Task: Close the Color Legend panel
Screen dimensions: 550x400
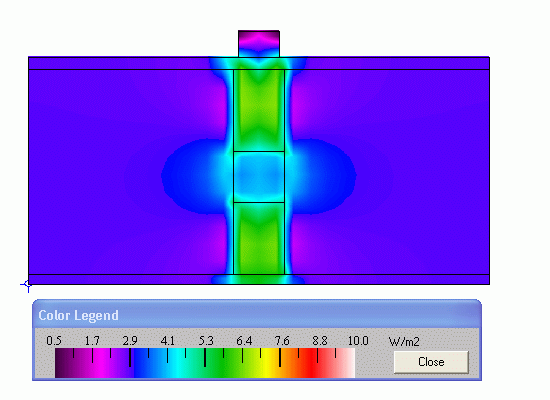Action: (x=431, y=362)
